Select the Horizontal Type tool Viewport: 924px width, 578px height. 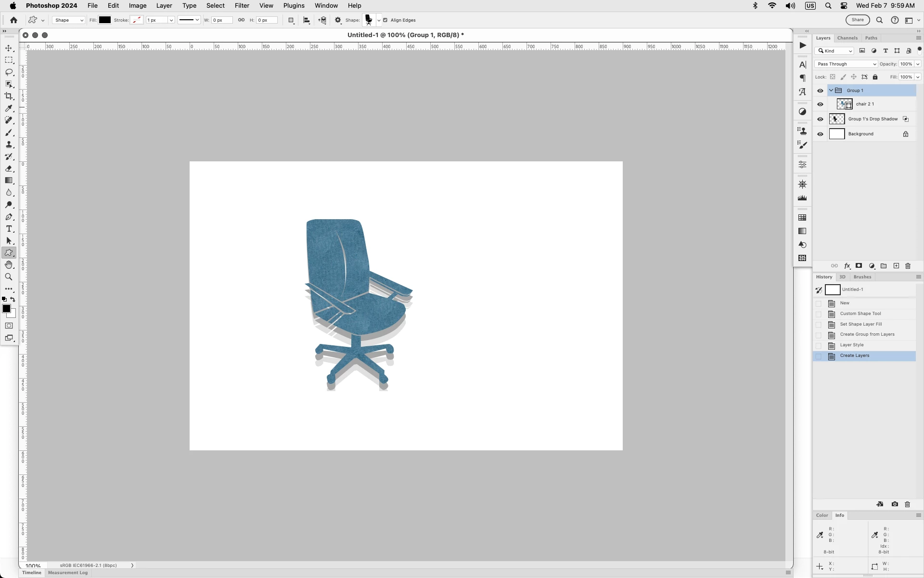click(x=9, y=229)
